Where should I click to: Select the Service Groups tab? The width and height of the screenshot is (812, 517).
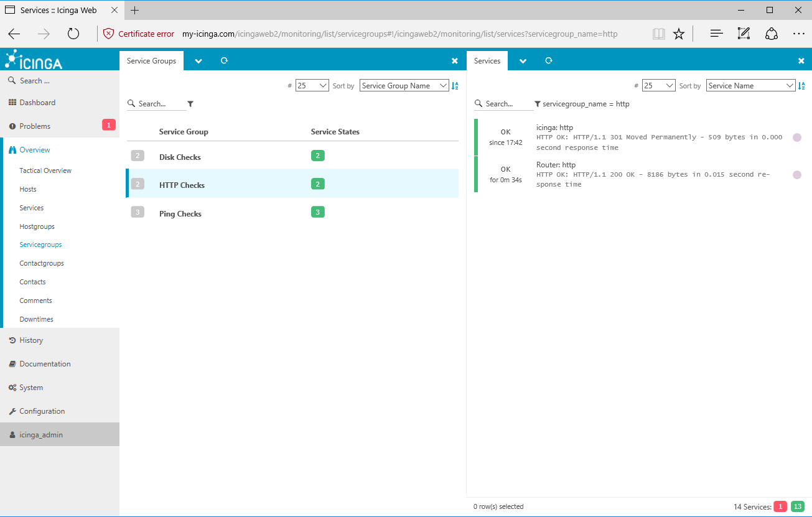[x=151, y=61]
